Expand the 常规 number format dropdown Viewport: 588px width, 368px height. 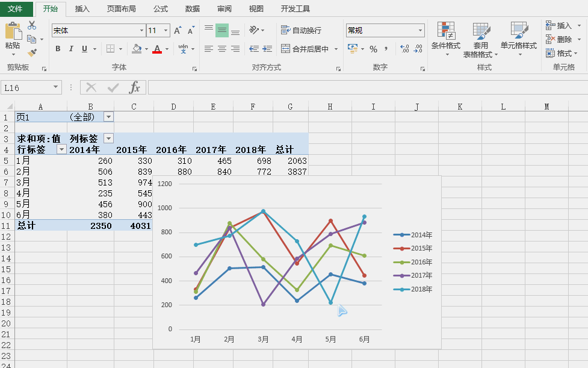click(421, 31)
